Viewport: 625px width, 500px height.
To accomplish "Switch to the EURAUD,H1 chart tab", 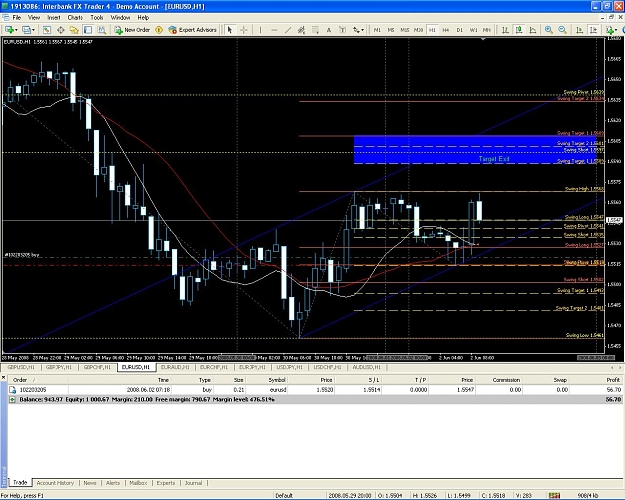I will pyautogui.click(x=175, y=367).
